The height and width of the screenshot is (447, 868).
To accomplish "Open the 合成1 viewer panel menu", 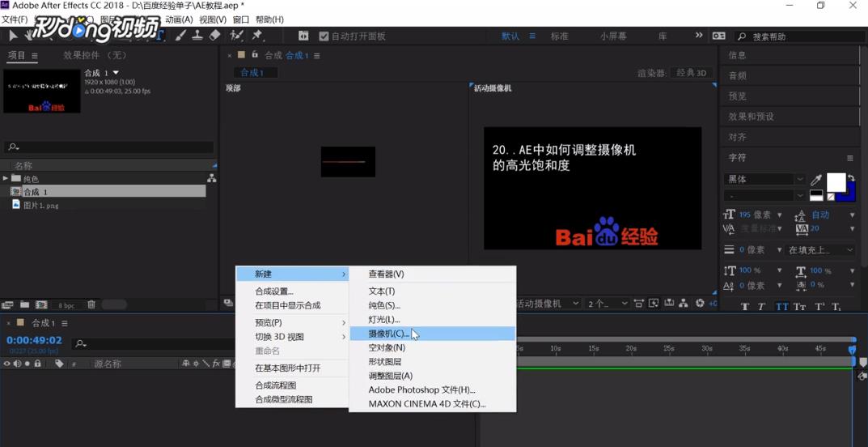I will coord(316,55).
